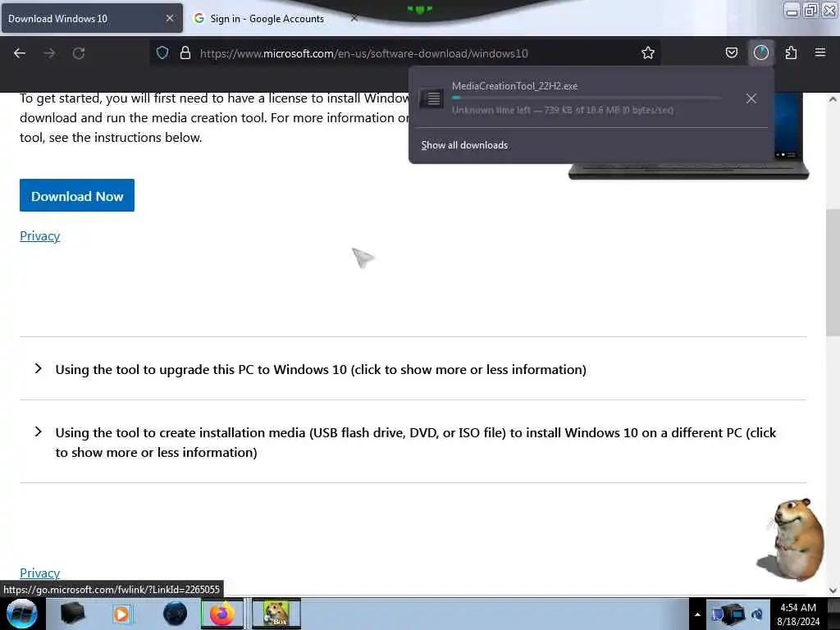Close the Download Windows 10 tab
Screen dimensions: 840x630
click(169, 18)
